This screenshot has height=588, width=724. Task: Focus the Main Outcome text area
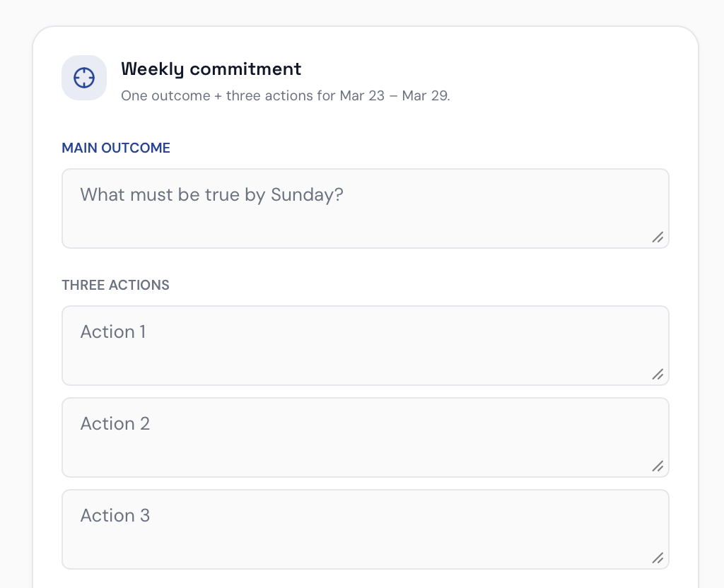[x=365, y=219]
